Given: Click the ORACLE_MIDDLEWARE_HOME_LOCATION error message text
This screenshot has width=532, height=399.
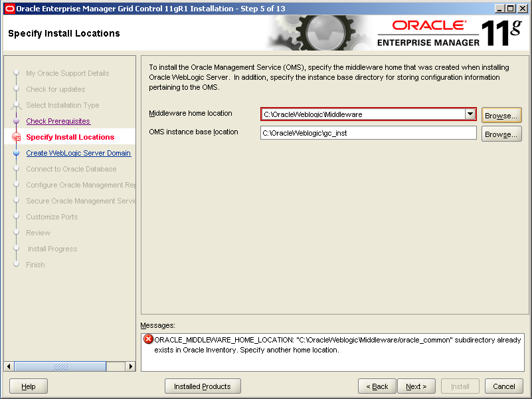Looking at the screenshot, I should (x=337, y=345).
